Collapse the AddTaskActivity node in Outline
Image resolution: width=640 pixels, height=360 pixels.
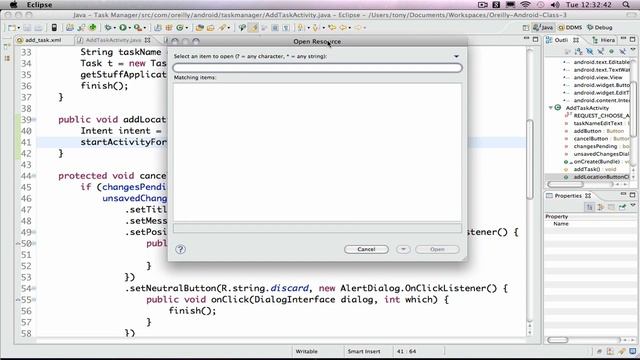tap(551, 108)
